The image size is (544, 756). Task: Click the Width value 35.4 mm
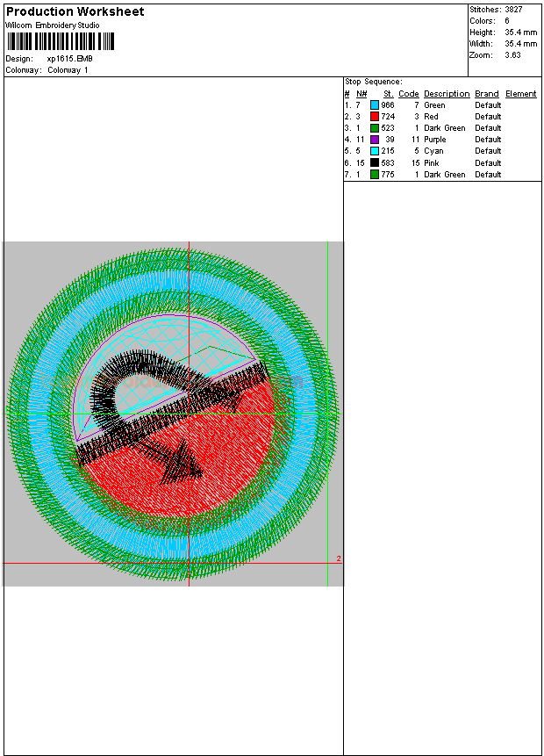pos(521,44)
